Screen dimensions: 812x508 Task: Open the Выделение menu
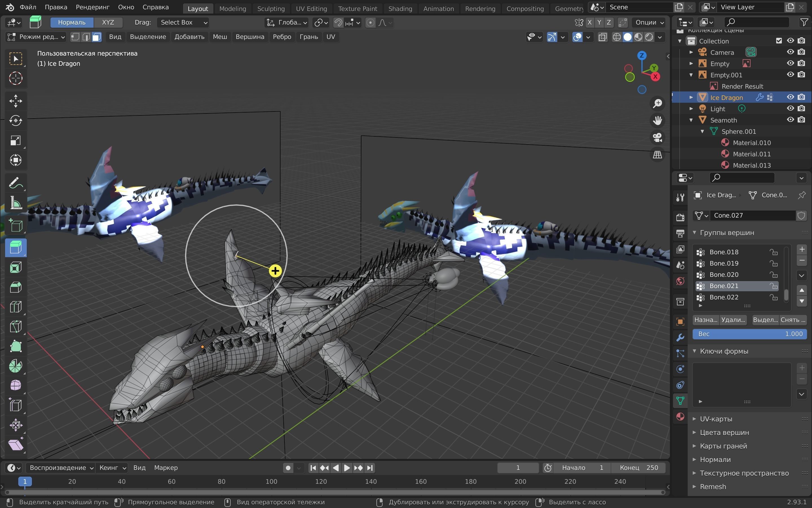click(148, 37)
